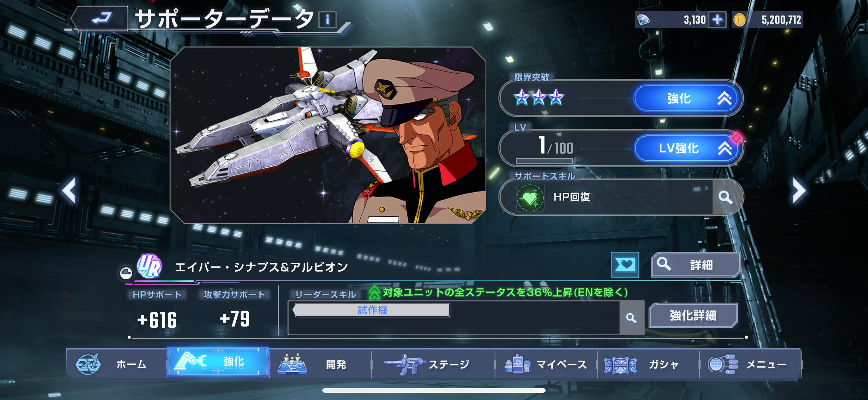Open the 強化詳細 button

[693, 315]
